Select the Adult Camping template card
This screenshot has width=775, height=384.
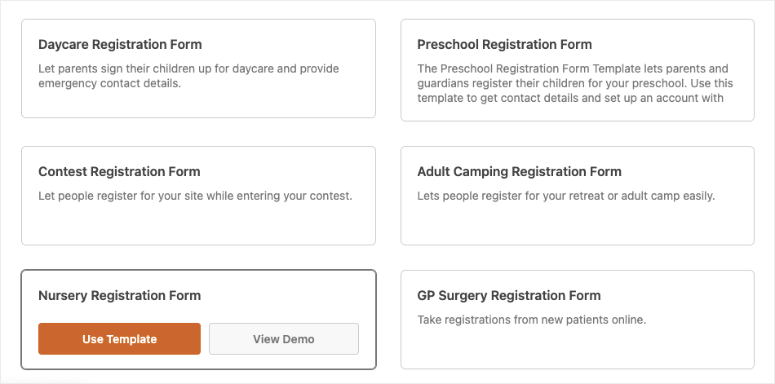pos(577,196)
